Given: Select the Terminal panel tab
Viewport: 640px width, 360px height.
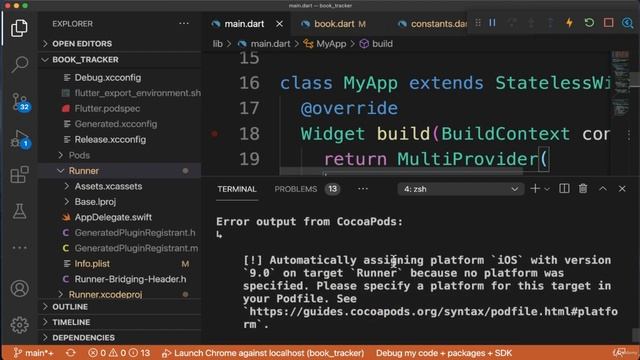Looking at the screenshot, I should [237, 189].
